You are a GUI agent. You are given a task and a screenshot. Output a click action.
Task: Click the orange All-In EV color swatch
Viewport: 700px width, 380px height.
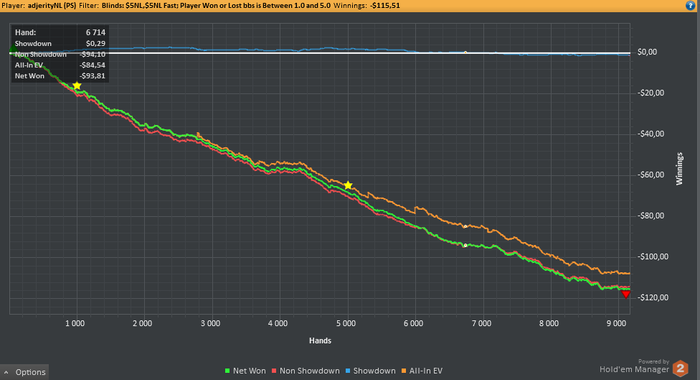(x=404, y=371)
